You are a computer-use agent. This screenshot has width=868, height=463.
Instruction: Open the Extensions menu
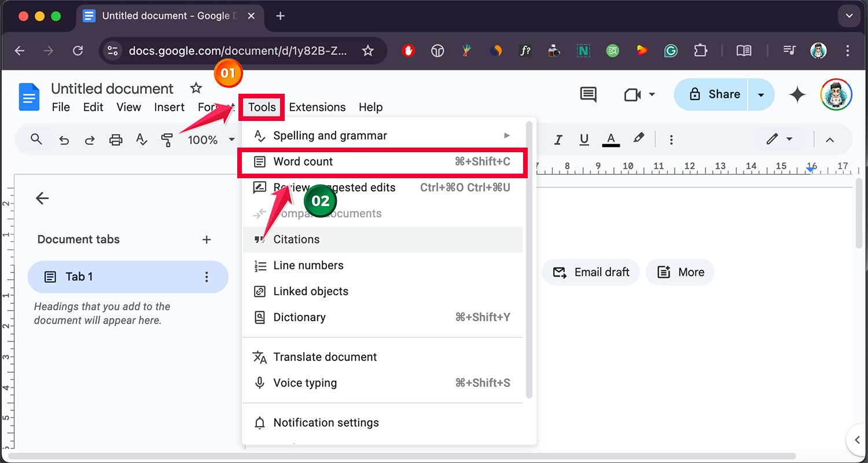point(317,107)
